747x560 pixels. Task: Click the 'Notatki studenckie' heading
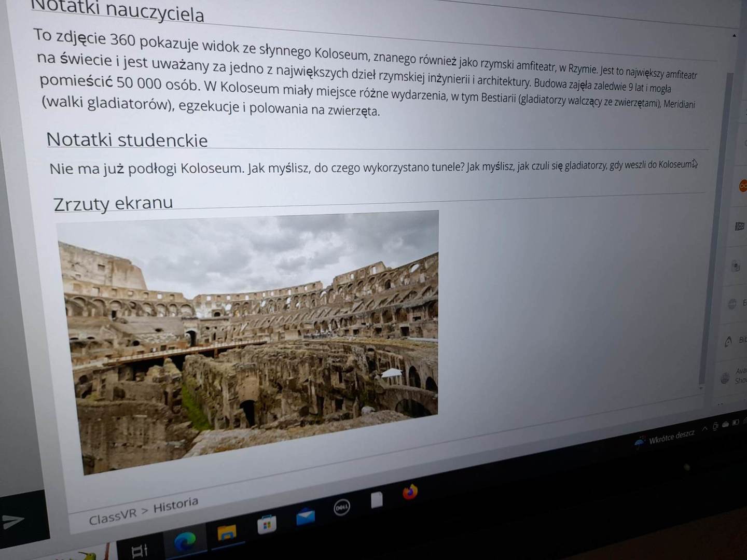(127, 140)
